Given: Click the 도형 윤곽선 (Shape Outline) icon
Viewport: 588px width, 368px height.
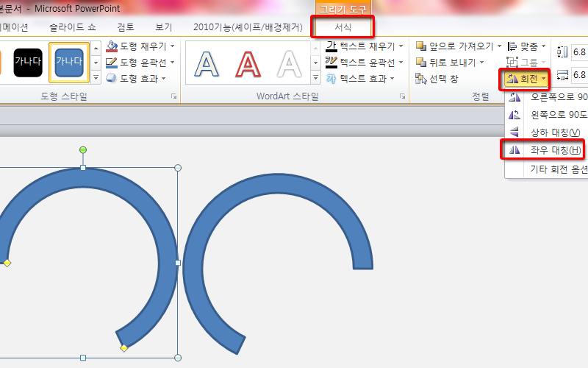Looking at the screenshot, I should click(x=112, y=62).
